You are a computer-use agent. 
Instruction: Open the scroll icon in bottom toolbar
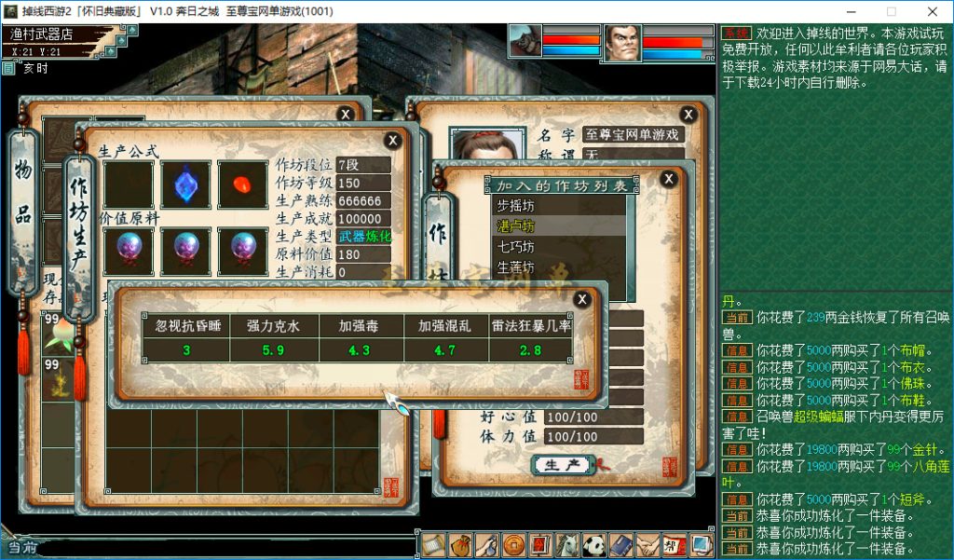[432, 544]
